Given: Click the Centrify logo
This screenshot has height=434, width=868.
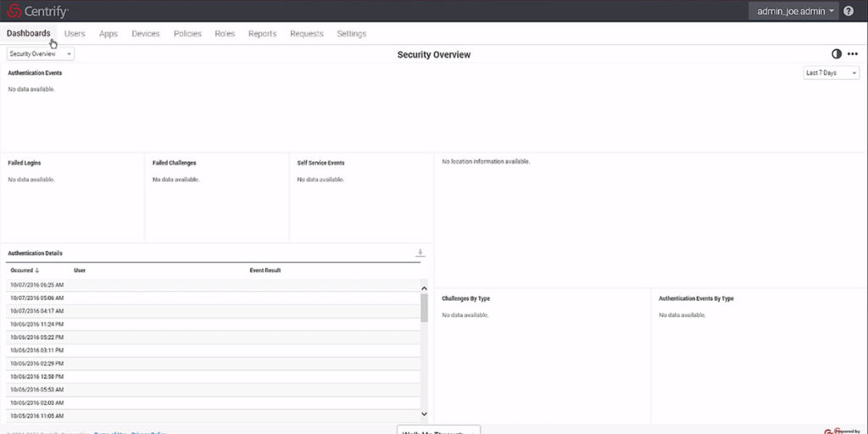Looking at the screenshot, I should tap(38, 11).
